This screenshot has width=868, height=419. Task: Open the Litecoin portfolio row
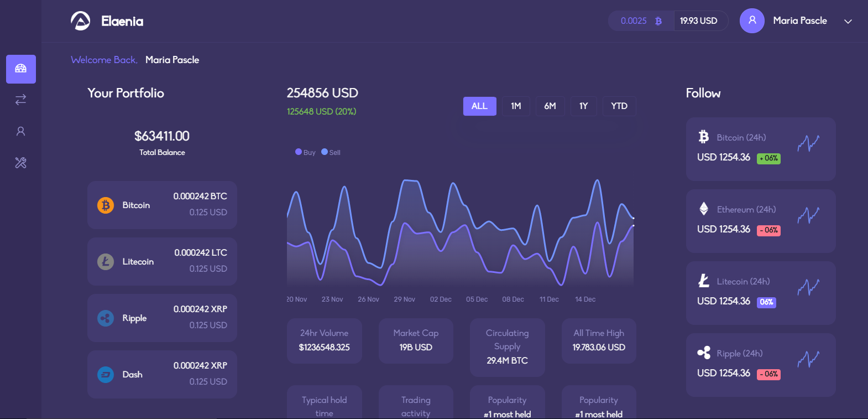coord(162,261)
